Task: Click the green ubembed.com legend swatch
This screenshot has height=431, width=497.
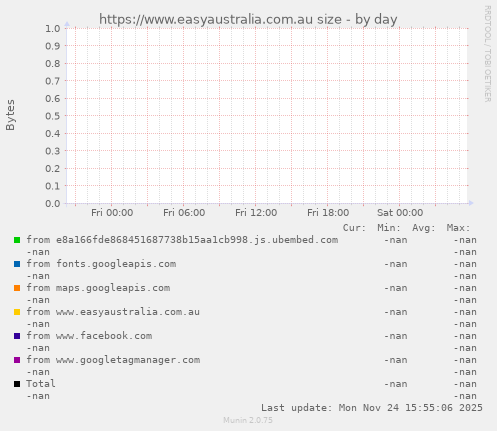Action: click(x=17, y=240)
